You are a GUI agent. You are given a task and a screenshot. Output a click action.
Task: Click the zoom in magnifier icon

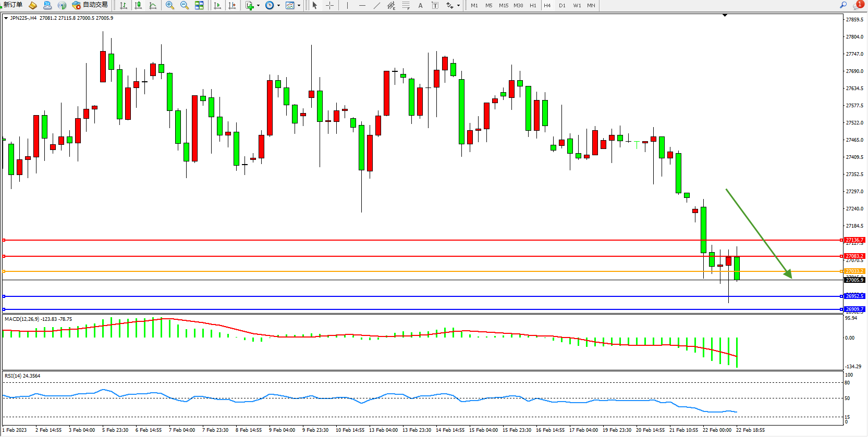(x=169, y=5)
